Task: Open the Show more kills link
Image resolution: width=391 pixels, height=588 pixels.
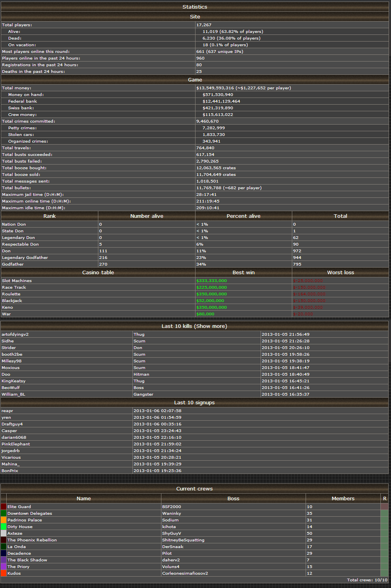Action: (x=210, y=326)
